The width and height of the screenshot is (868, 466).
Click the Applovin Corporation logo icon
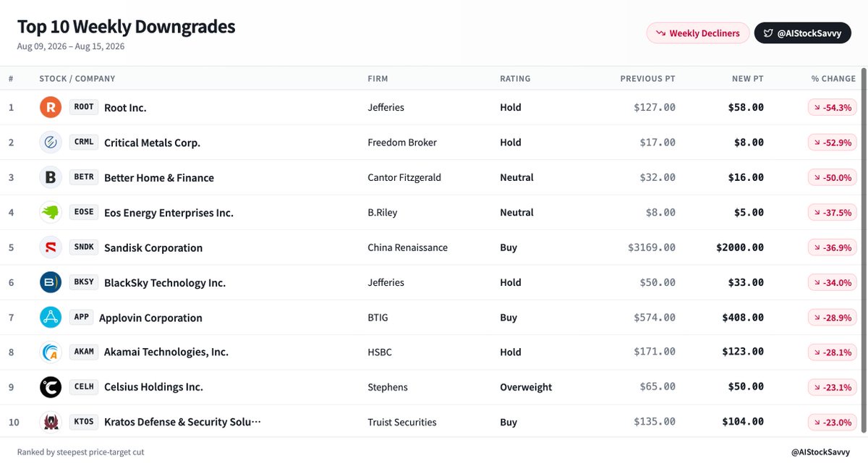click(51, 317)
